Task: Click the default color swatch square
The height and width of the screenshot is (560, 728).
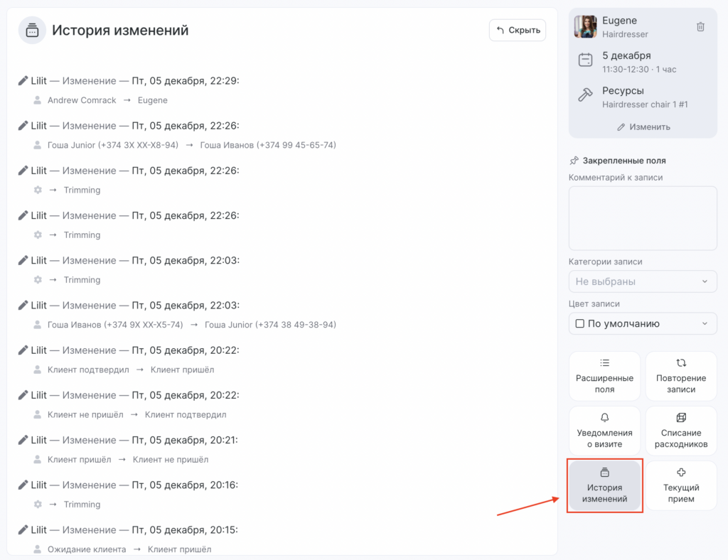Action: click(x=580, y=323)
